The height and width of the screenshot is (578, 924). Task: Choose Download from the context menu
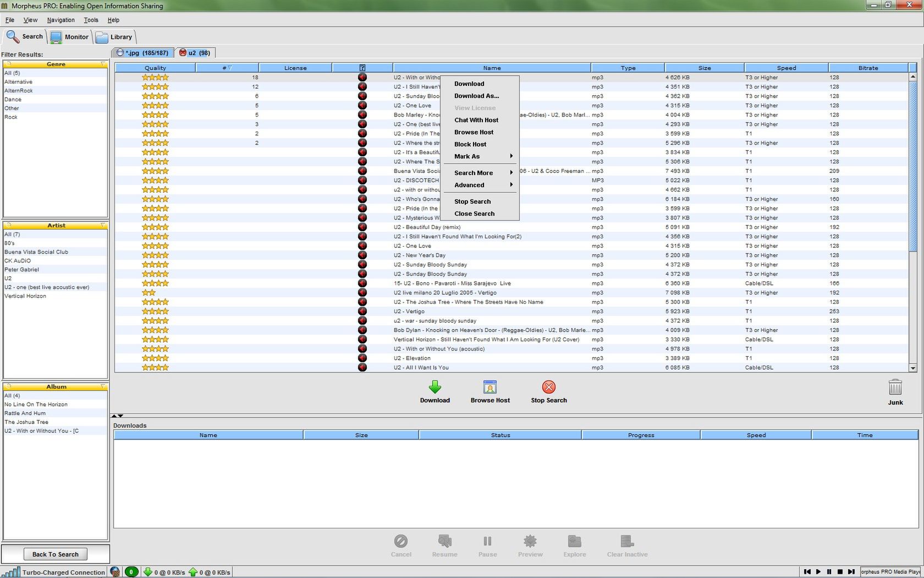coord(481,84)
